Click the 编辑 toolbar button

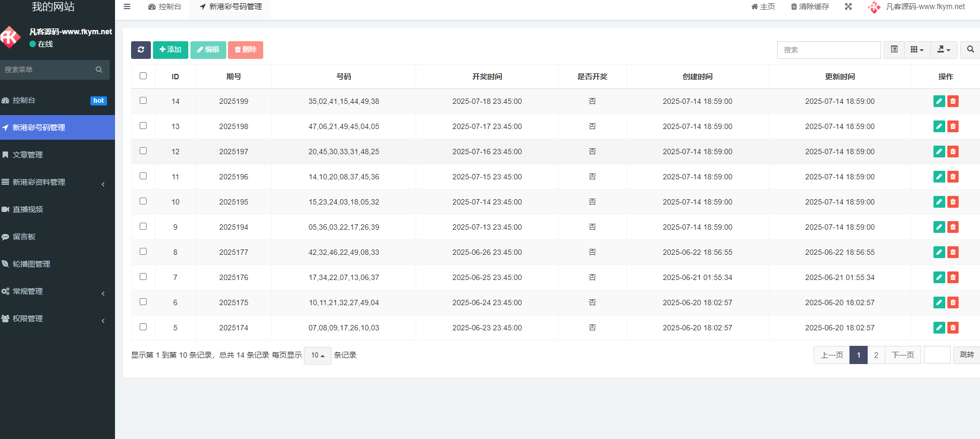208,50
